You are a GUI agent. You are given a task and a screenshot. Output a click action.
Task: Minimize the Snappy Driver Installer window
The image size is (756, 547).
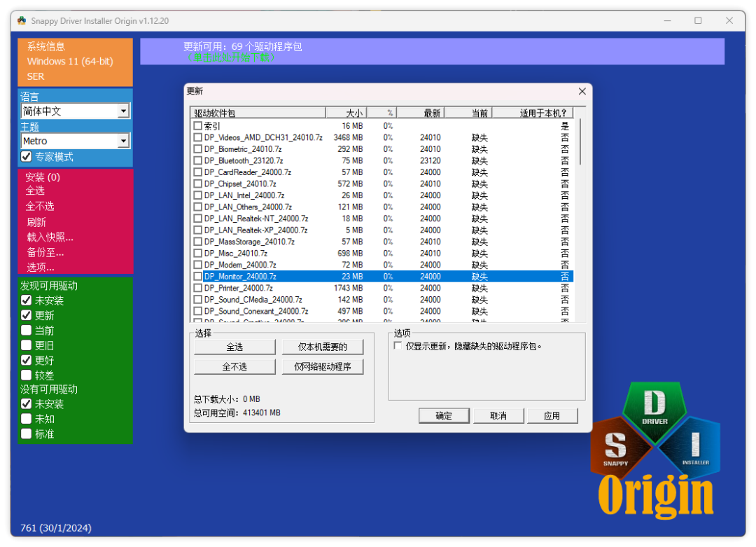tap(667, 21)
